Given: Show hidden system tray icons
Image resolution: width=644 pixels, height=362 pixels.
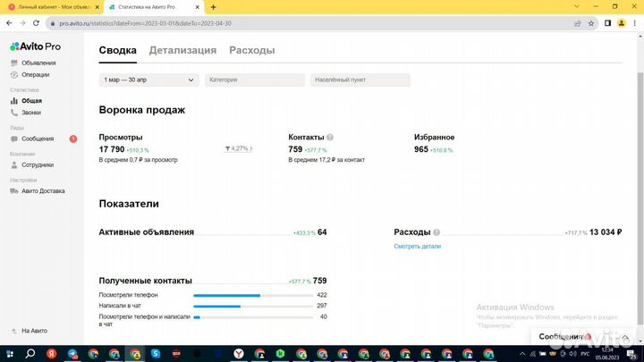Looking at the screenshot, I should (x=522, y=354).
